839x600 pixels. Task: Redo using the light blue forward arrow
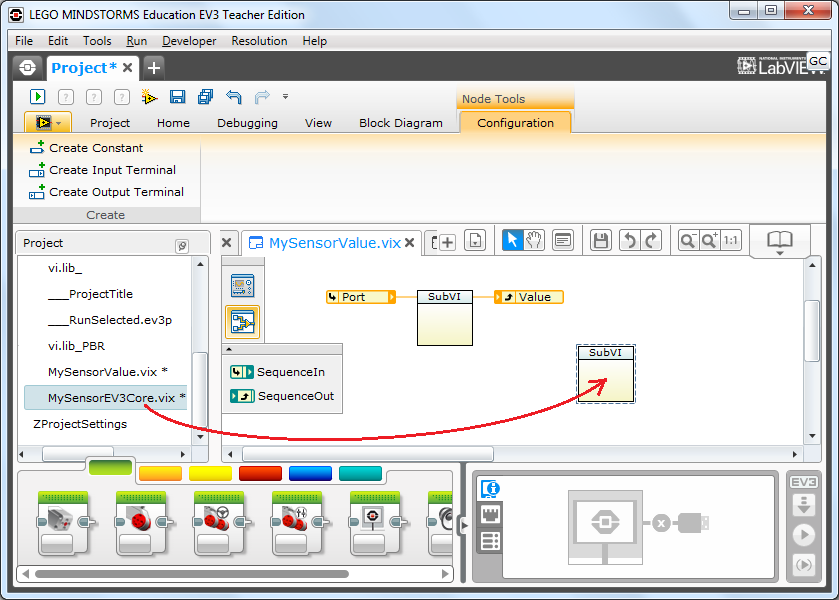pyautogui.click(x=262, y=97)
